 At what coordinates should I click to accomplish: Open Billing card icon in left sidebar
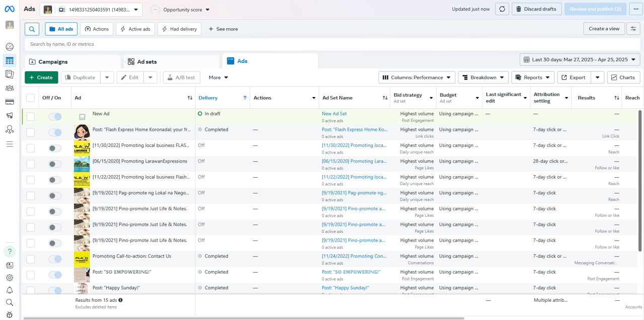click(10, 102)
